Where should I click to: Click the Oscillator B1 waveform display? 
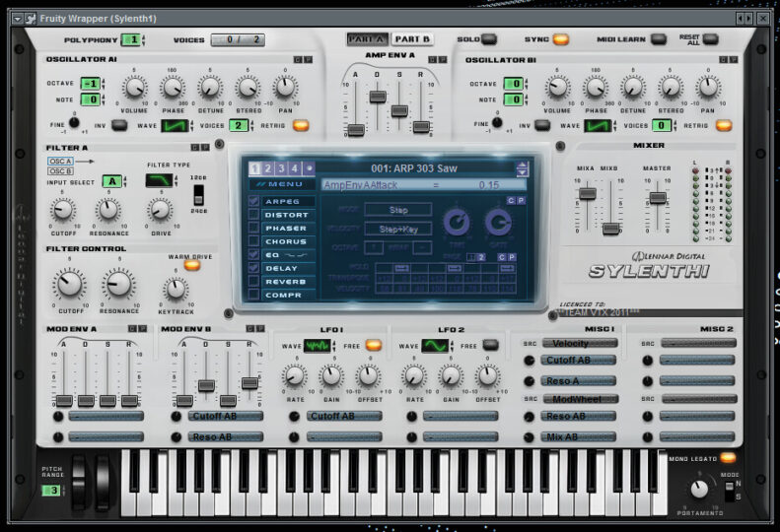coord(597,125)
